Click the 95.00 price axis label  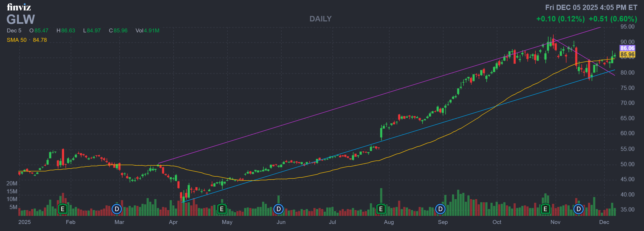click(627, 27)
